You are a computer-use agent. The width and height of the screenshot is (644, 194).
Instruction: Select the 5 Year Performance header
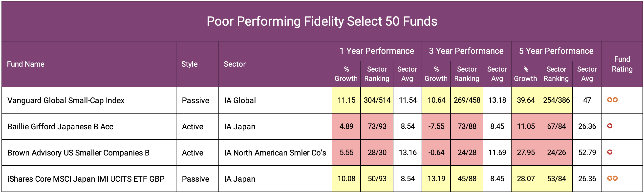tap(556, 51)
